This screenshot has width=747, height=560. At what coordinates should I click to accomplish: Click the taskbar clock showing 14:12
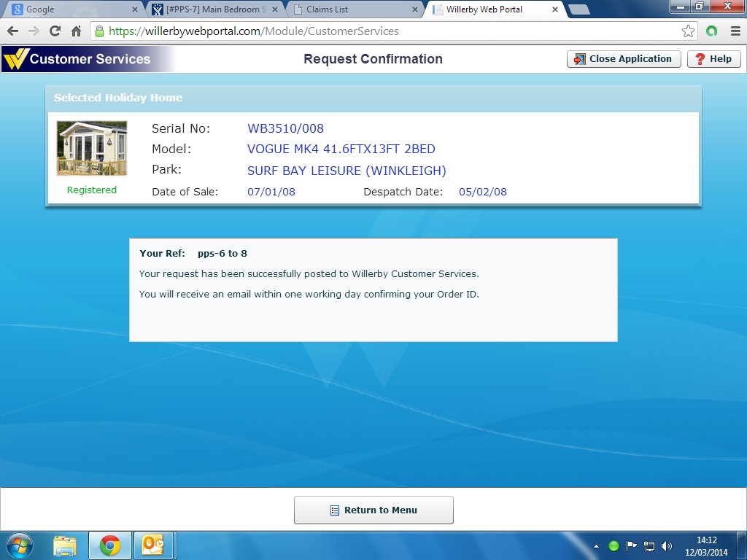pos(706,546)
